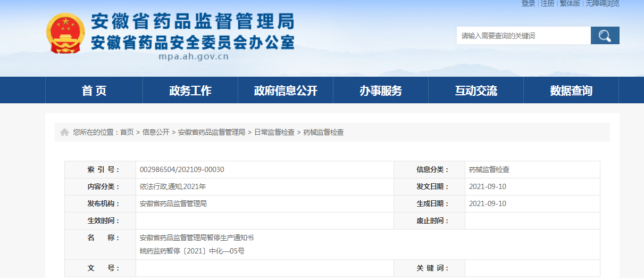644x278 pixels.
Task: Go to 首页 in breadcrumb
Action: (127, 132)
